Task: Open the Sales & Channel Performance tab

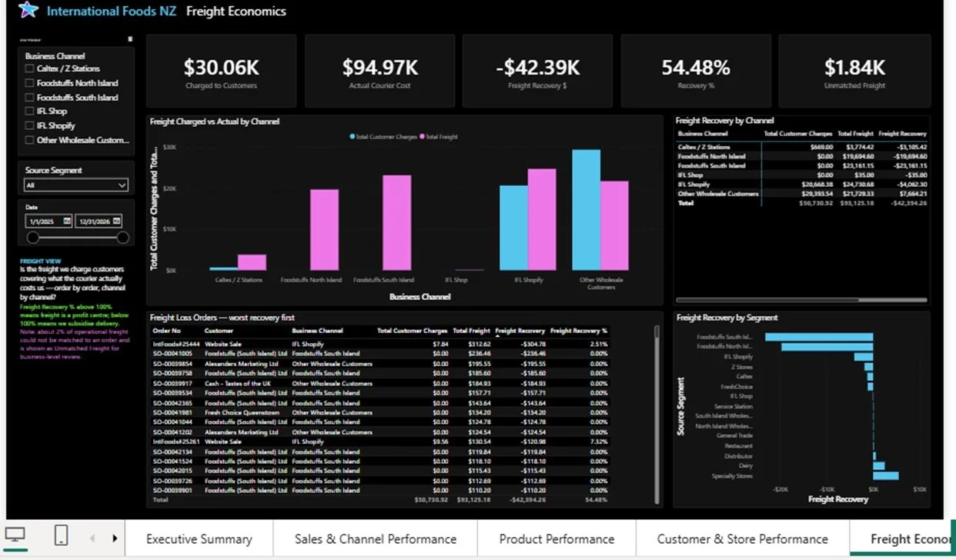Action: click(376, 539)
